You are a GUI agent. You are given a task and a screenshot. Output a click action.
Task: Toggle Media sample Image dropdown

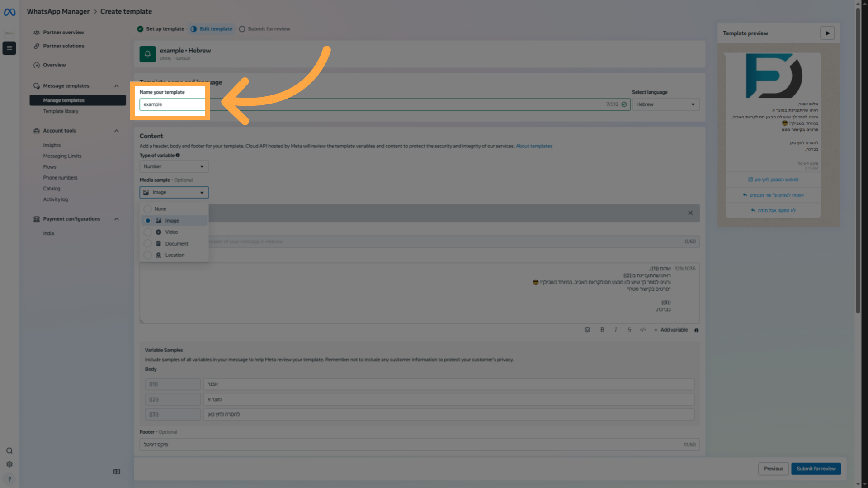174,192
